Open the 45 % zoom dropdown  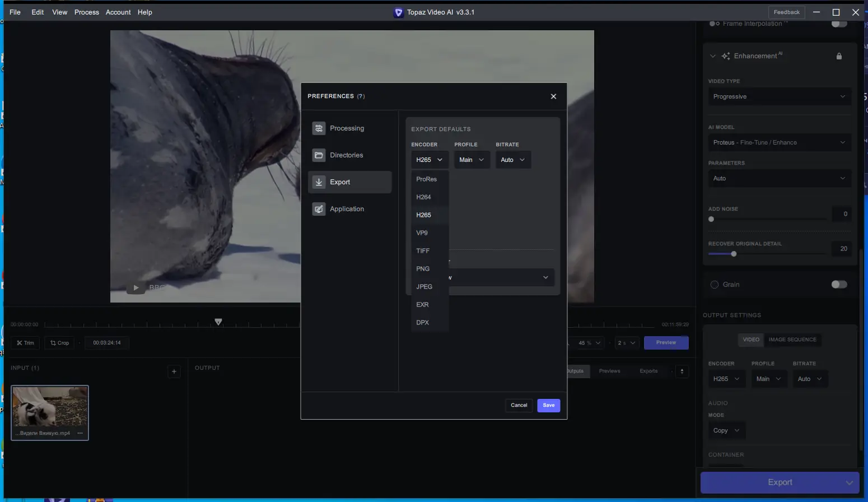pyautogui.click(x=589, y=343)
